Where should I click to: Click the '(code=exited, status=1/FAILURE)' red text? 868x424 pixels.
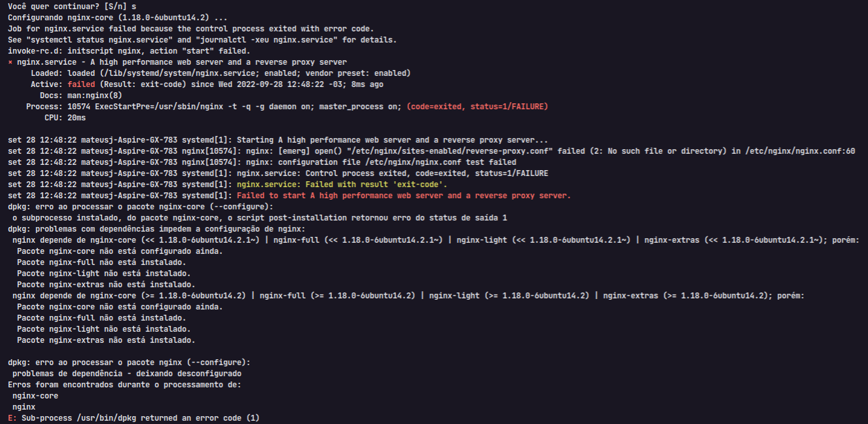pos(477,107)
